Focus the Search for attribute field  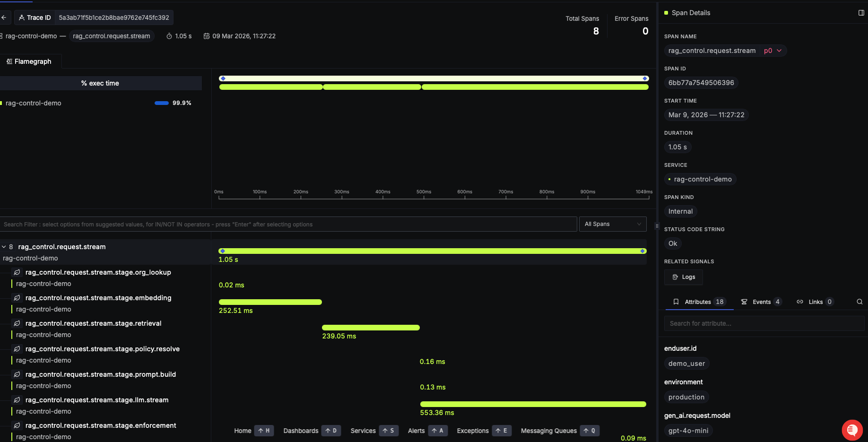[764, 323]
